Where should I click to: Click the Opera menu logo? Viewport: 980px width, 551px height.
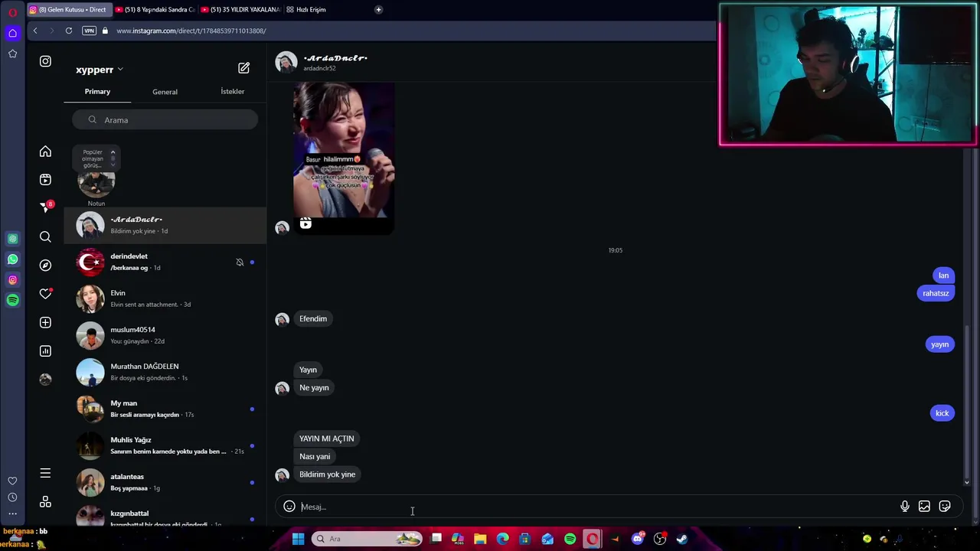(12, 12)
